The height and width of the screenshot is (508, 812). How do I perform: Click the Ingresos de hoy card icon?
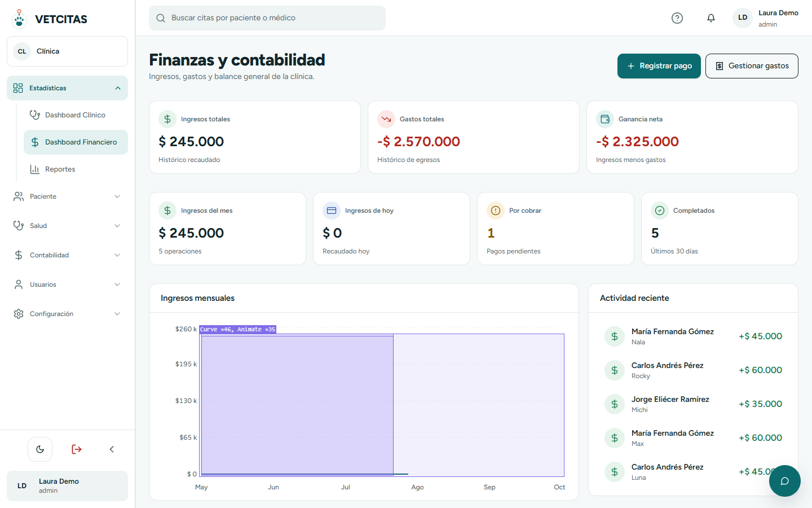332,211
